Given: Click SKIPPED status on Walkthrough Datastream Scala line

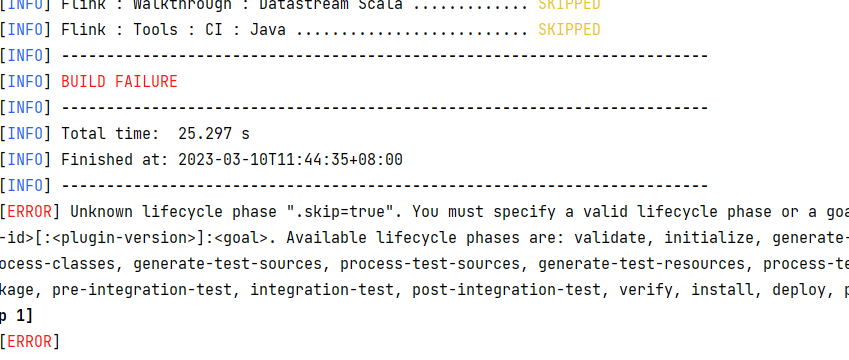Looking at the screenshot, I should pos(569,5).
